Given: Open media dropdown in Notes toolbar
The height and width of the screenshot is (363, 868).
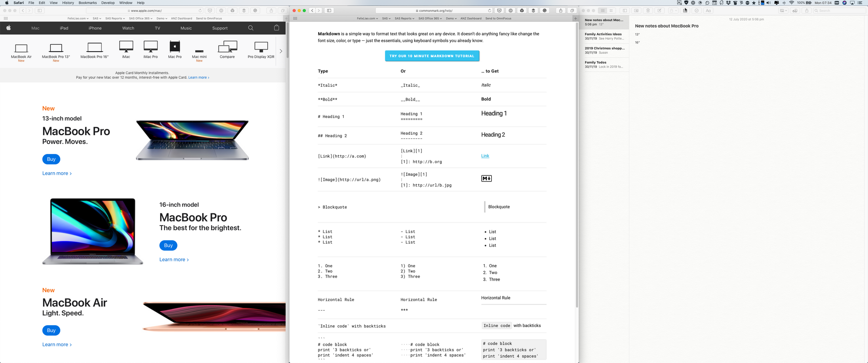Looking at the screenshot, I should 783,10.
